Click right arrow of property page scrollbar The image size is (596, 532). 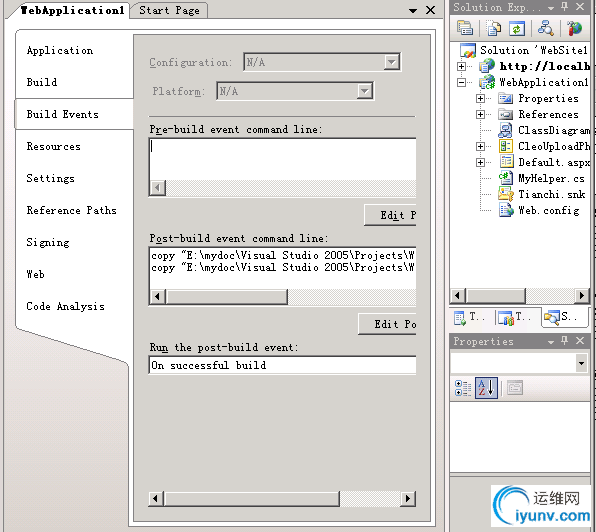coord(407,499)
